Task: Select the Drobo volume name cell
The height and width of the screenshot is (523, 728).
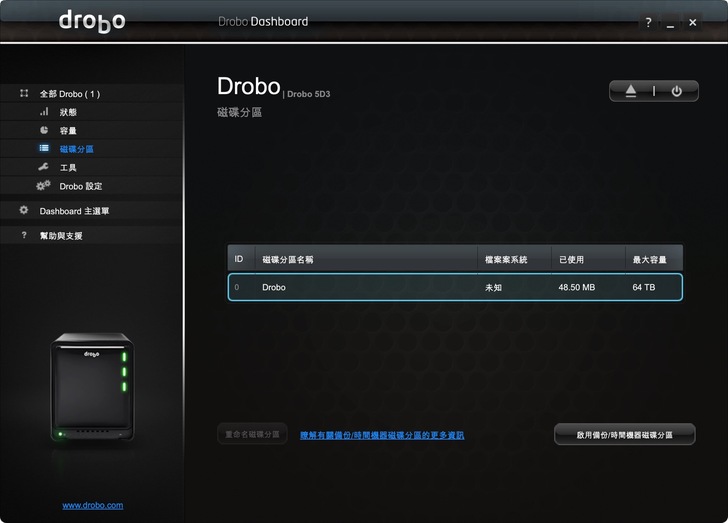Action: coord(274,287)
